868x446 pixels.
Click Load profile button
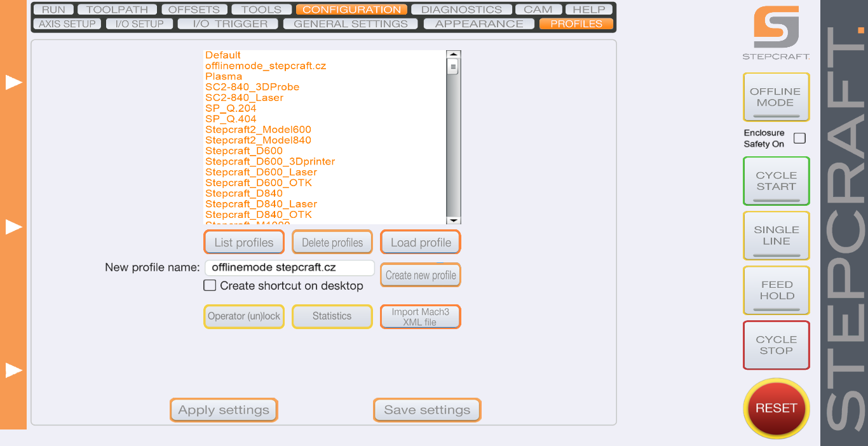tap(420, 242)
